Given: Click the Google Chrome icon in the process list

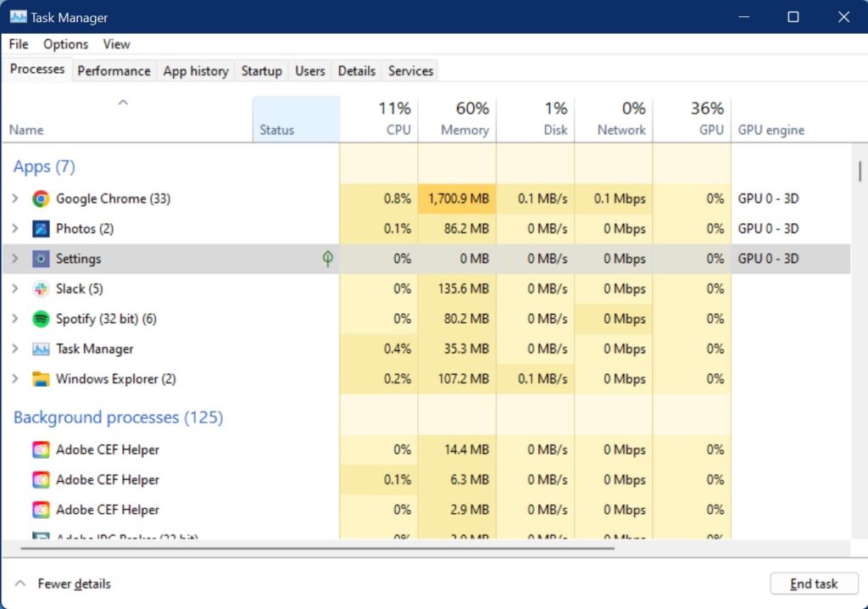Looking at the screenshot, I should 39,198.
